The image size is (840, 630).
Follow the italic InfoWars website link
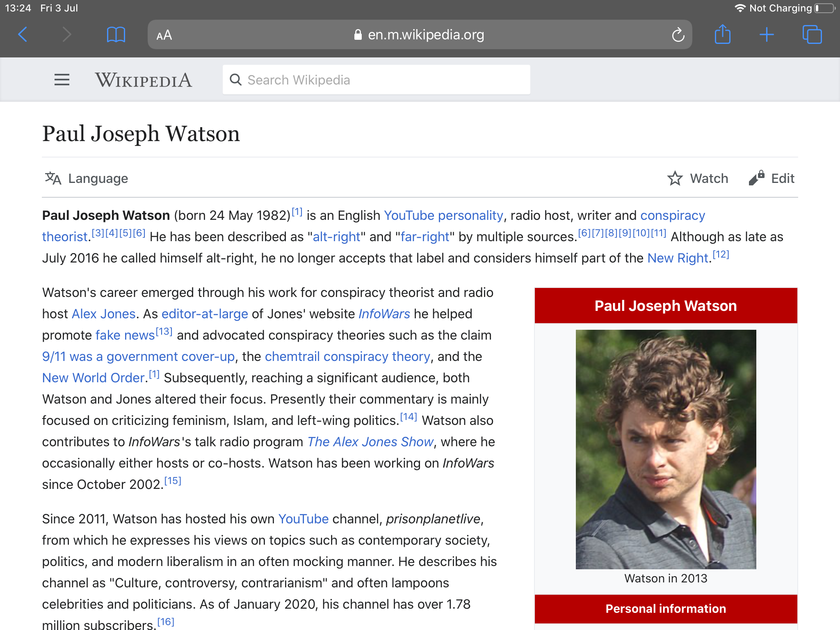coord(384,314)
